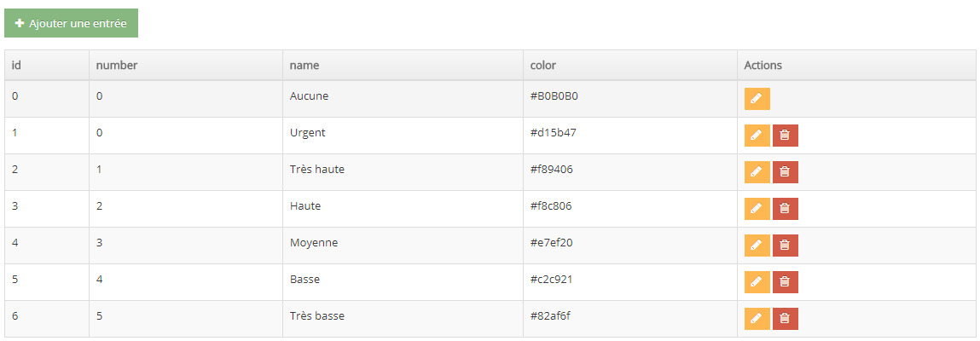Edit the Très basse row
The width and height of the screenshot is (980, 341).
coord(757,319)
